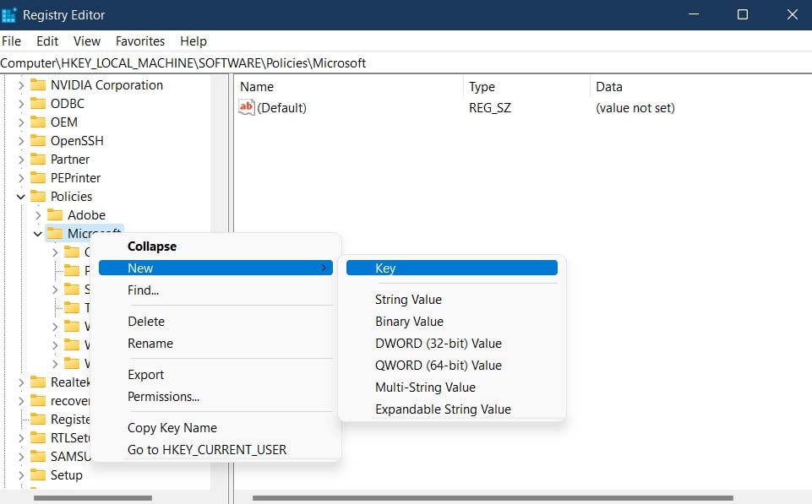Expand the NVIDIA Corporation key
The image size is (812, 504).
[x=21, y=85]
